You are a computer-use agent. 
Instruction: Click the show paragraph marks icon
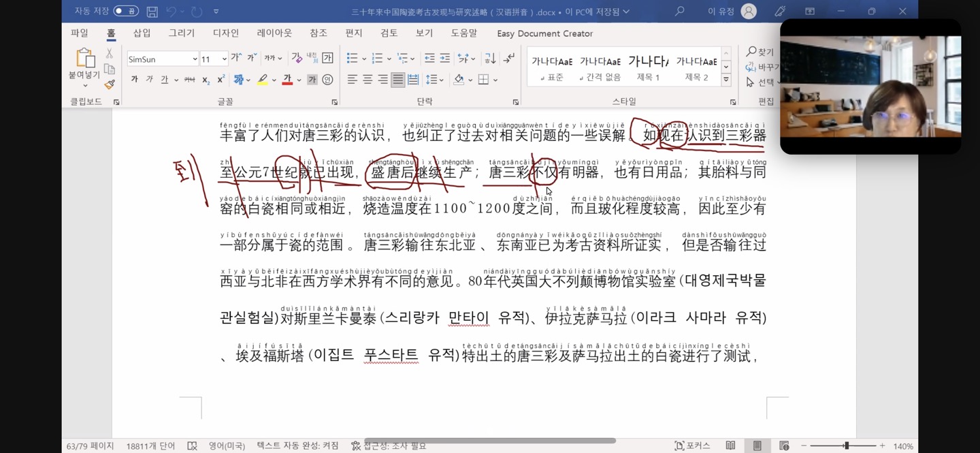[508, 59]
